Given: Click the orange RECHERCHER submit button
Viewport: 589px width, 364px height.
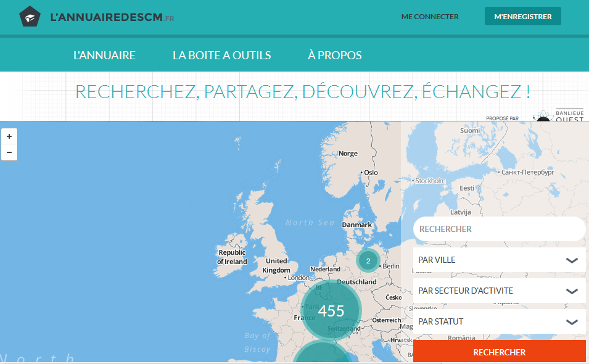Looking at the screenshot, I should pos(499,352).
